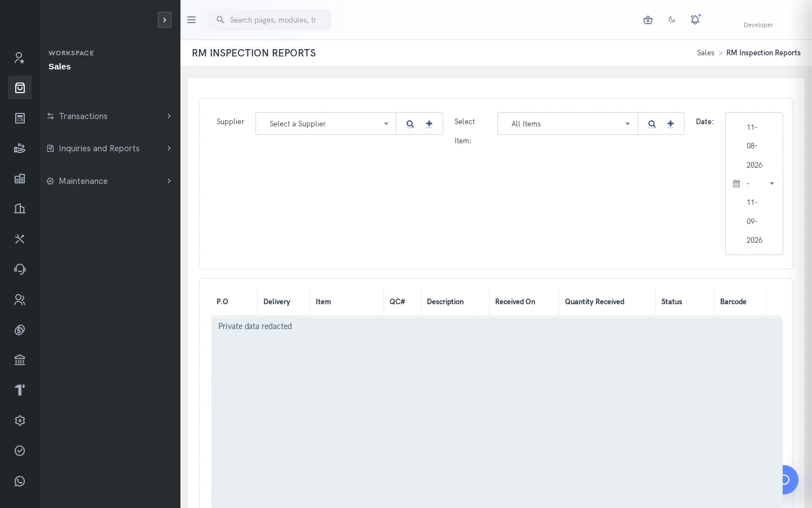Open the dollar coins sidebar icon

(20, 330)
